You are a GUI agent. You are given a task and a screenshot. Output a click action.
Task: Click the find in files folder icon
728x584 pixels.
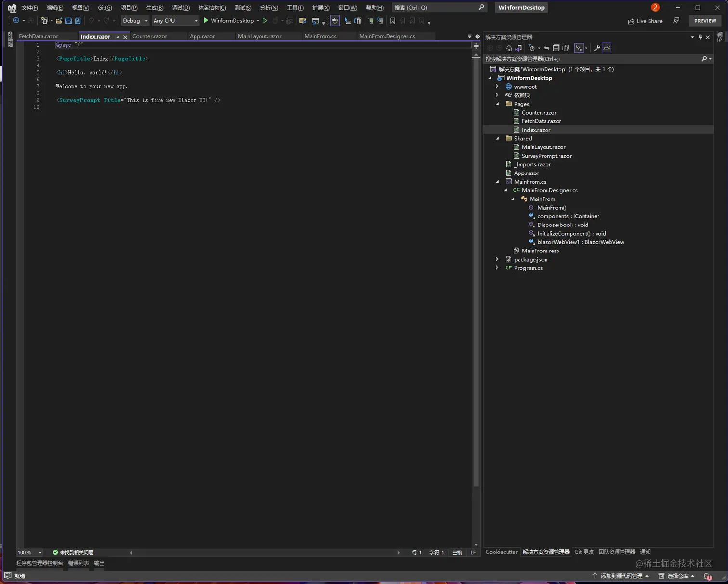pyautogui.click(x=303, y=21)
